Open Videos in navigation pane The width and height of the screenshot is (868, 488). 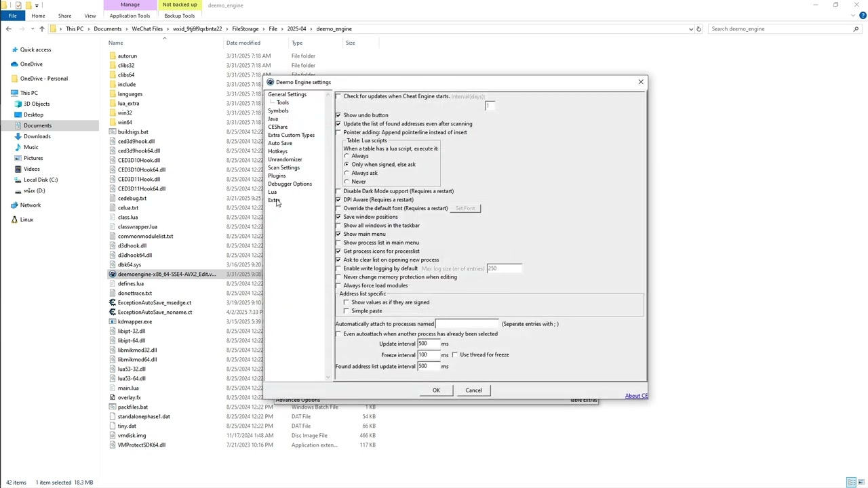[32, 169]
